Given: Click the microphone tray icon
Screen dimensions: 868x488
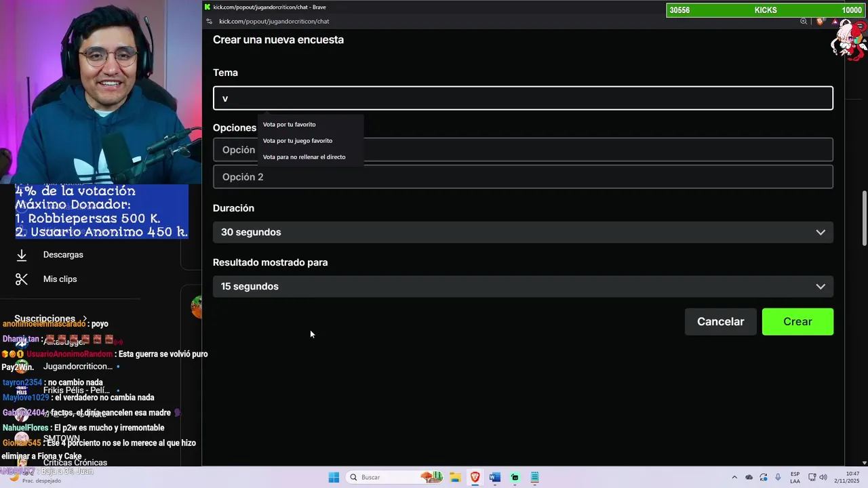Looking at the screenshot, I should pyautogui.click(x=778, y=477).
